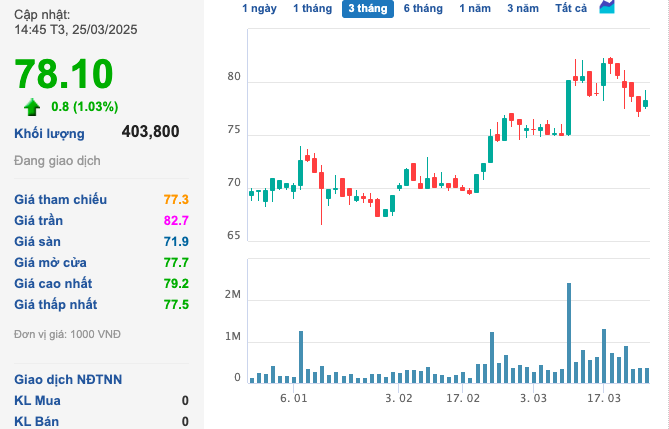Click the last candlestick on the chart
This screenshot has height=429, width=669.
pyautogui.click(x=646, y=102)
